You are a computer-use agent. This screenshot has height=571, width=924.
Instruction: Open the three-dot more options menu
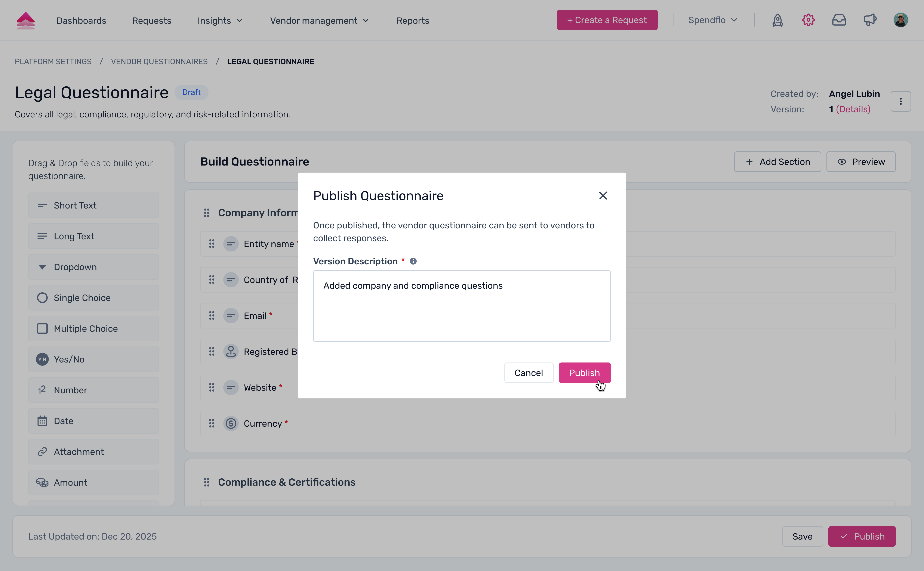click(901, 101)
